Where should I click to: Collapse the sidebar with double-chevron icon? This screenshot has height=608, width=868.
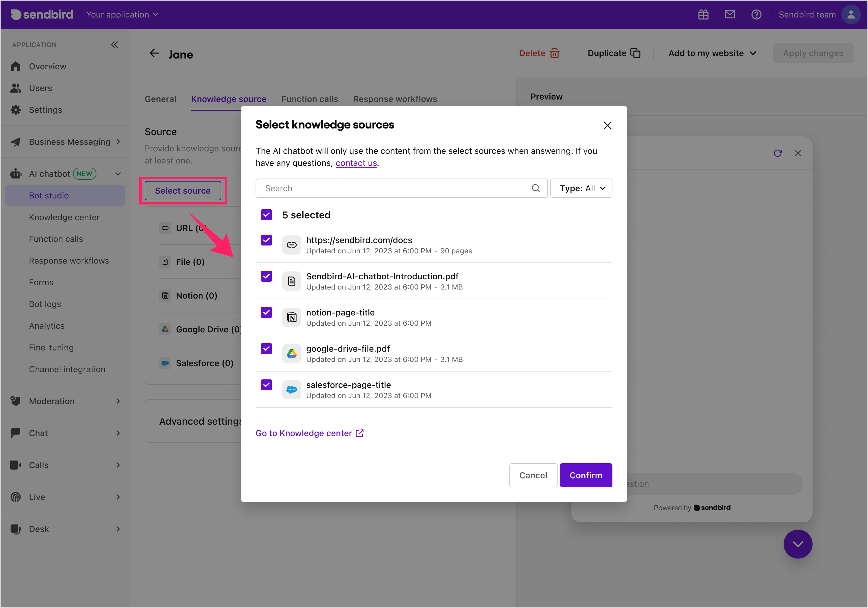coord(114,45)
